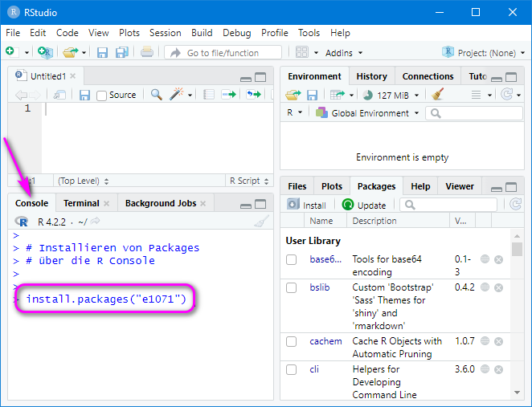Maximize the Console pane
Screen dimensions: 532x407
[260, 204]
